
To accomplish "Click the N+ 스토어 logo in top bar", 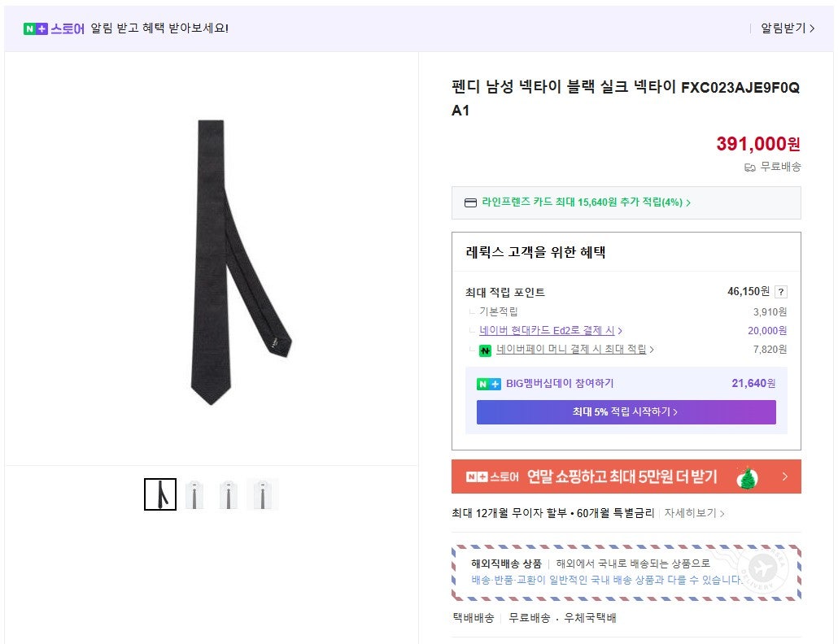I will click(x=54, y=28).
